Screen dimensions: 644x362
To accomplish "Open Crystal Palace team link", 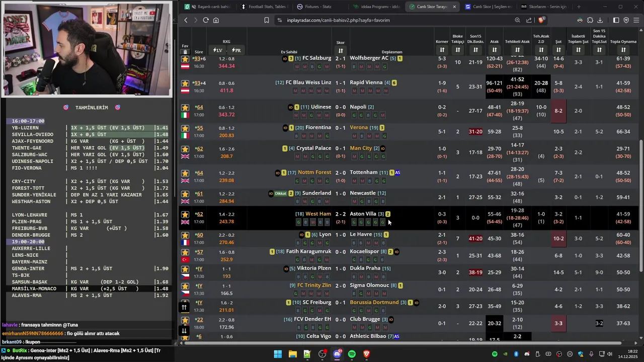I will coord(313,148).
